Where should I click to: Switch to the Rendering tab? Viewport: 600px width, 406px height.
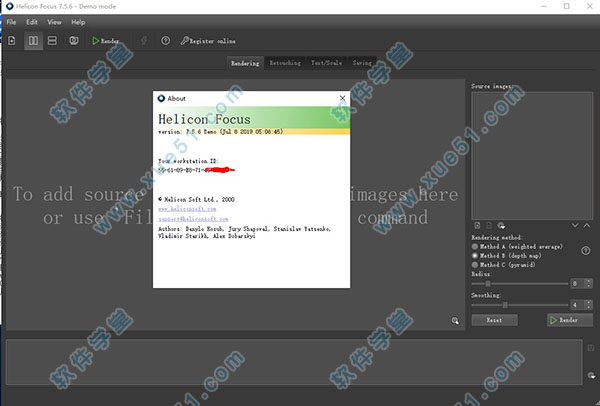(x=245, y=63)
